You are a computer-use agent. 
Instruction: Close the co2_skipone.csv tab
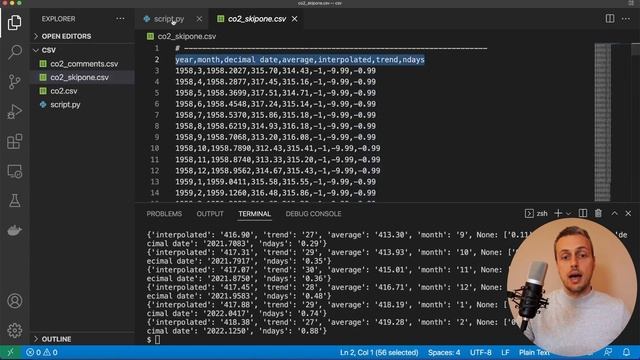click(x=294, y=19)
